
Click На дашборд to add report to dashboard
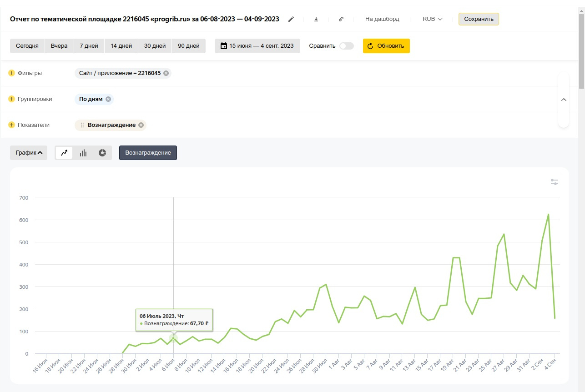pyautogui.click(x=382, y=19)
